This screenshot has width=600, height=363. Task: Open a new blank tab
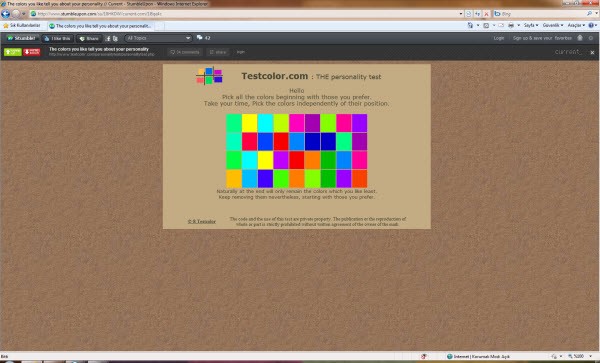(160, 26)
